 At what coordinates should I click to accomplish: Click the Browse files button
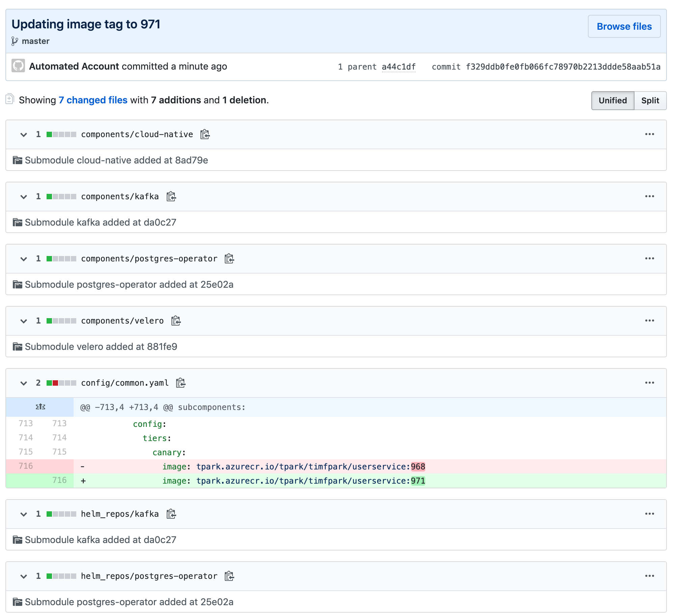(624, 26)
